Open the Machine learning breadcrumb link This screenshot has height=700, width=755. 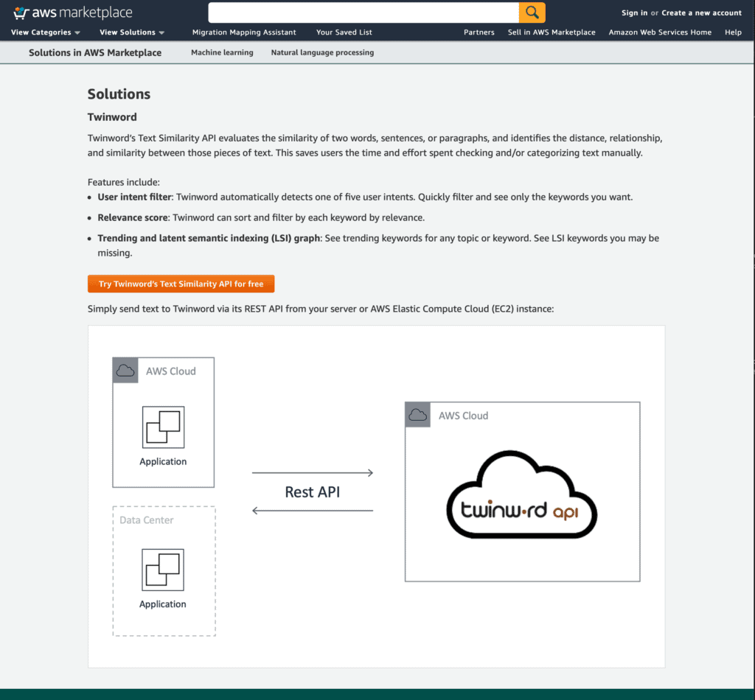(222, 52)
